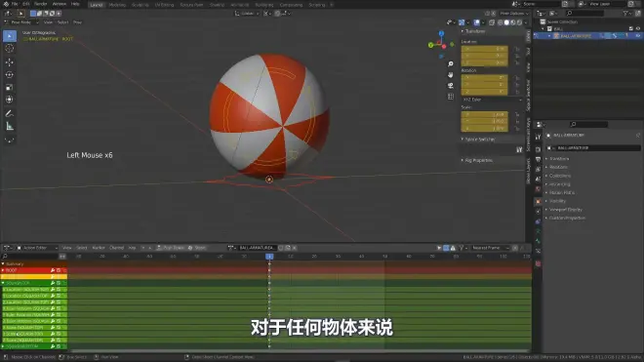Open the Action Editor mode dropdown
Screen dimensions: 644x362
click(x=37, y=248)
